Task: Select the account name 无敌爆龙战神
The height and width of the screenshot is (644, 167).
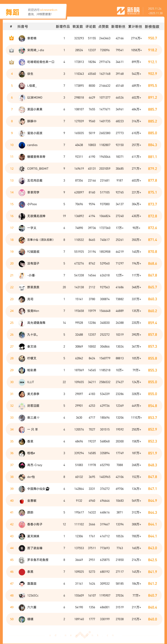Action: 36,216
